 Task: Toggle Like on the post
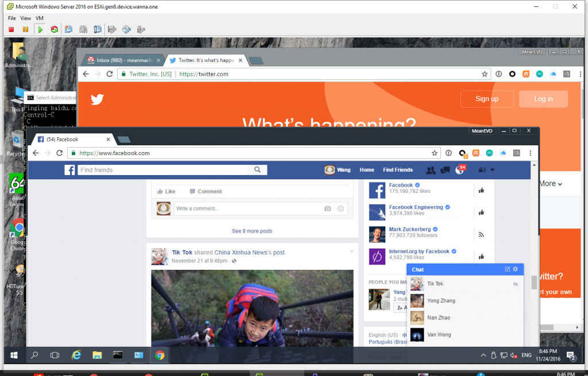(166, 192)
